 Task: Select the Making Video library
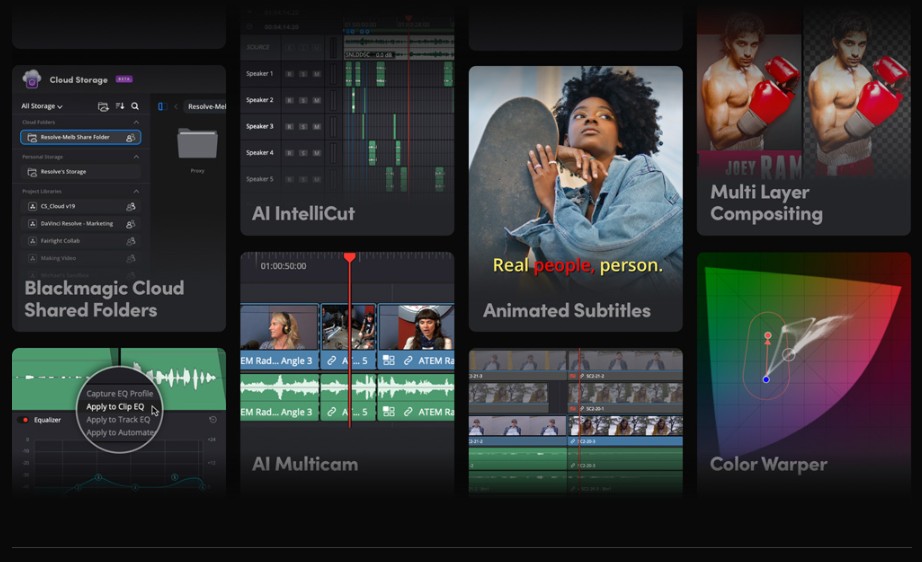click(81, 258)
